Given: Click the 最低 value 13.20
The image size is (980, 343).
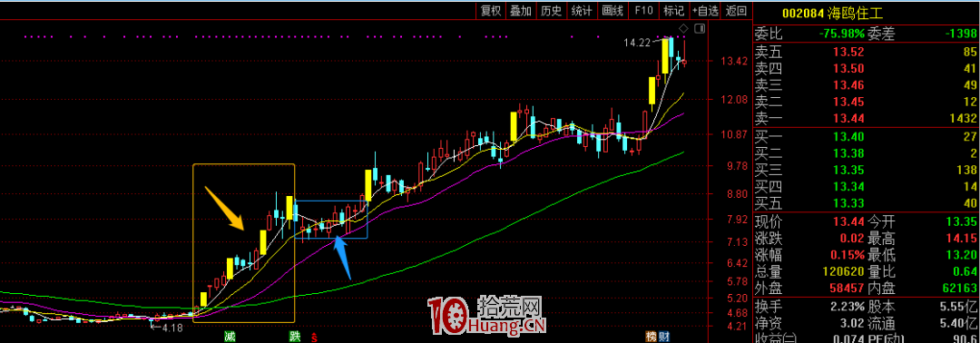Looking at the screenshot, I should click(961, 255).
